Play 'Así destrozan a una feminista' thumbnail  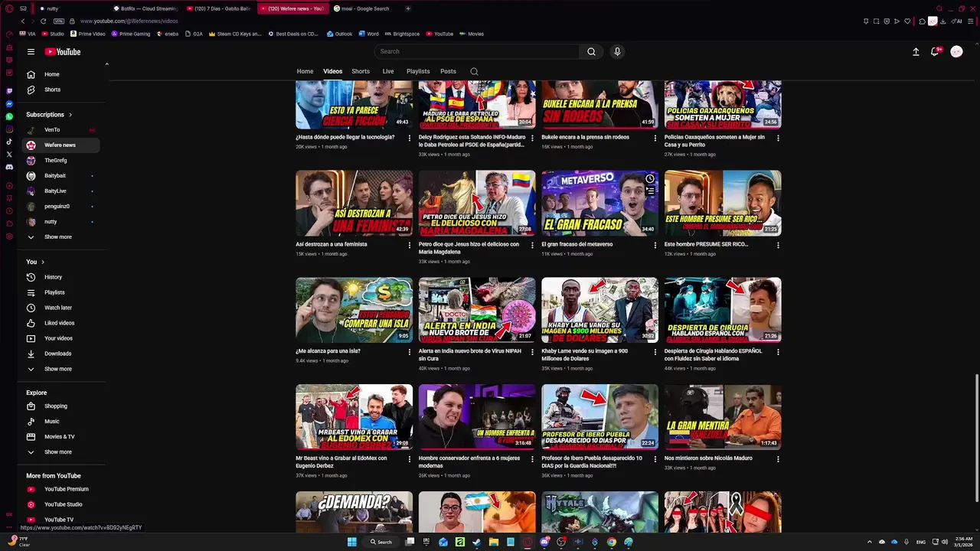(354, 203)
